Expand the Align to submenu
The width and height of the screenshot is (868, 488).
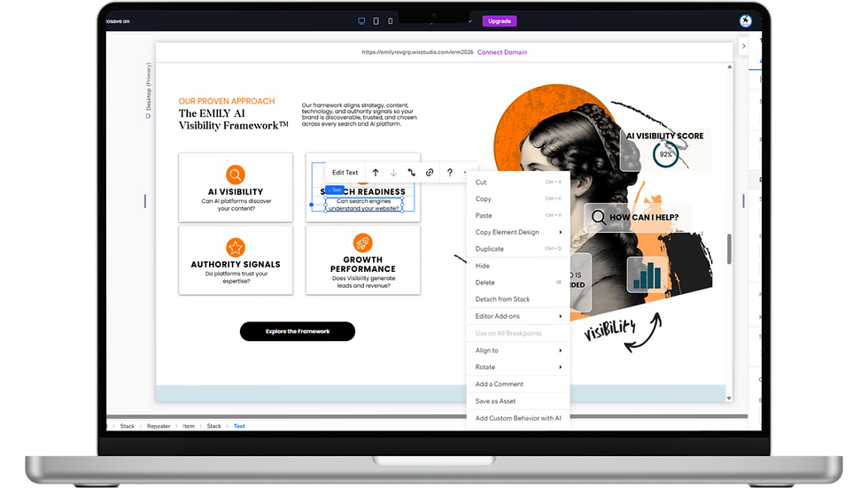pos(560,350)
